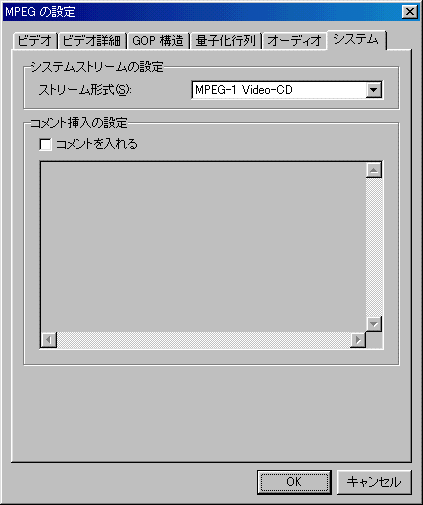Click the キャンセル button
Image resolution: width=423 pixels, height=505 pixels.
point(374,482)
